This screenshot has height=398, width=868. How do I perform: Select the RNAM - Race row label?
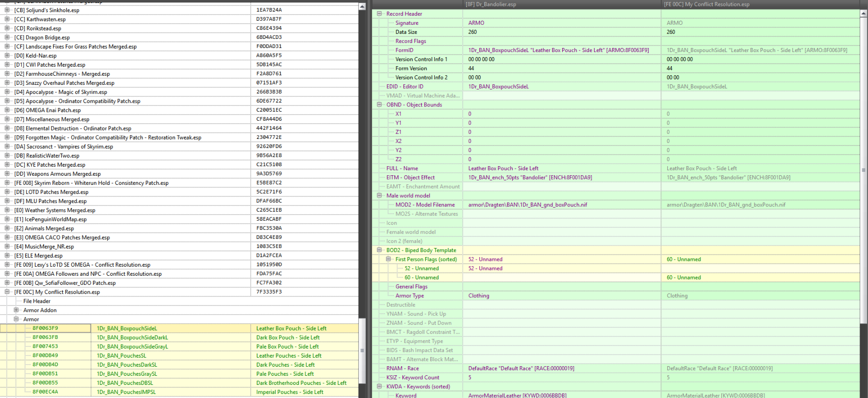click(x=402, y=368)
